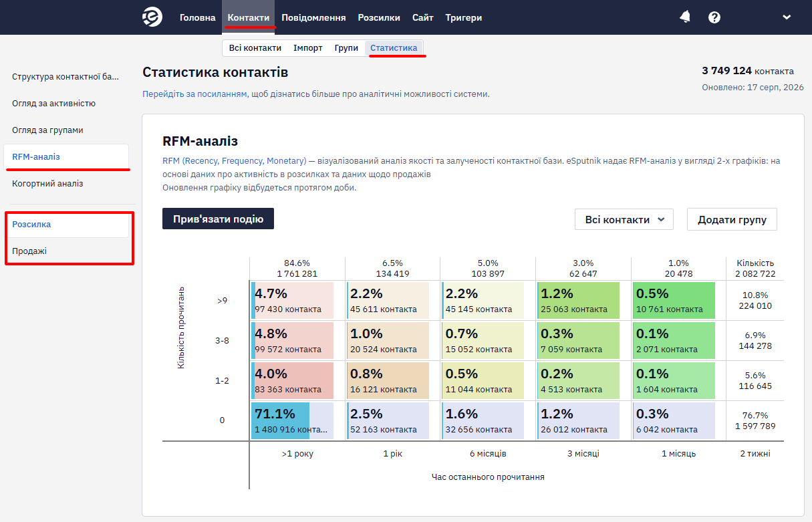Image resolution: width=812 pixels, height=522 pixels.
Task: Select the green 0.5% cell with 10 761 contacts
Action: click(674, 300)
